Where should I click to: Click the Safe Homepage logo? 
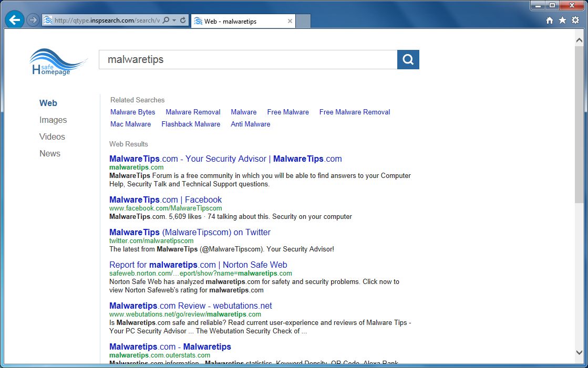point(58,61)
